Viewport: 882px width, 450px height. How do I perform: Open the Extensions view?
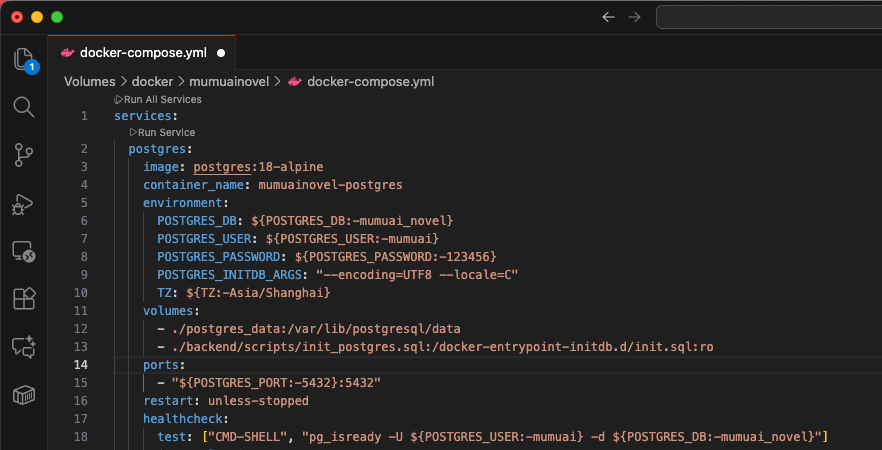(24, 299)
